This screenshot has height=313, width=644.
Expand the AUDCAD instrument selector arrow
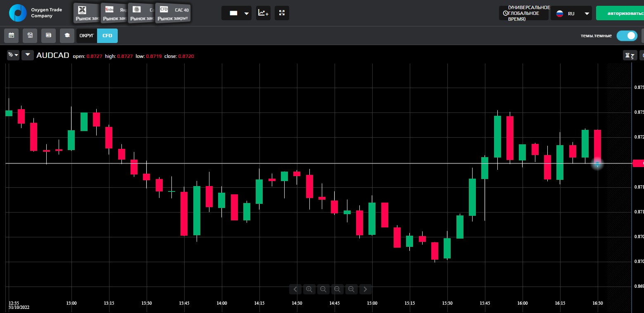tap(28, 55)
